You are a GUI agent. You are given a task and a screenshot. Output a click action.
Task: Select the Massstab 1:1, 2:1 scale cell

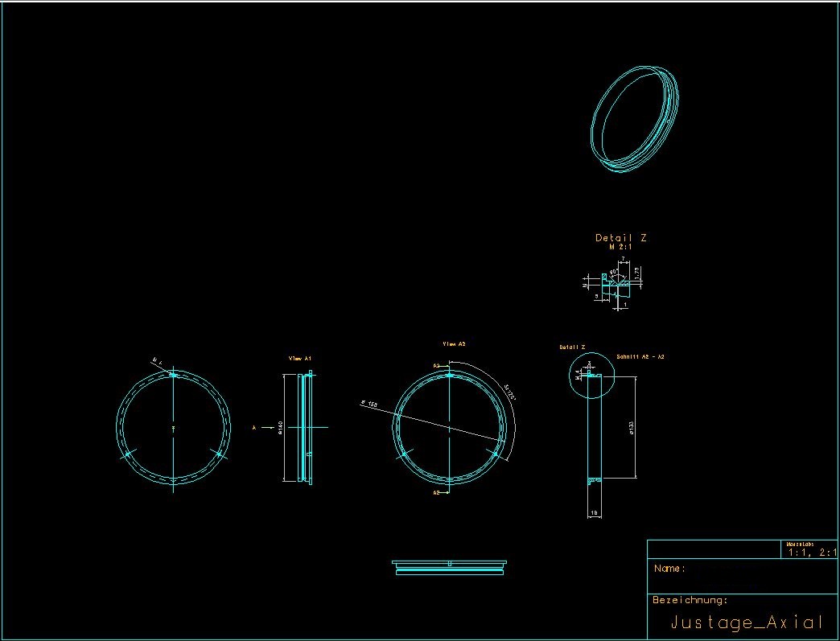[809, 549]
